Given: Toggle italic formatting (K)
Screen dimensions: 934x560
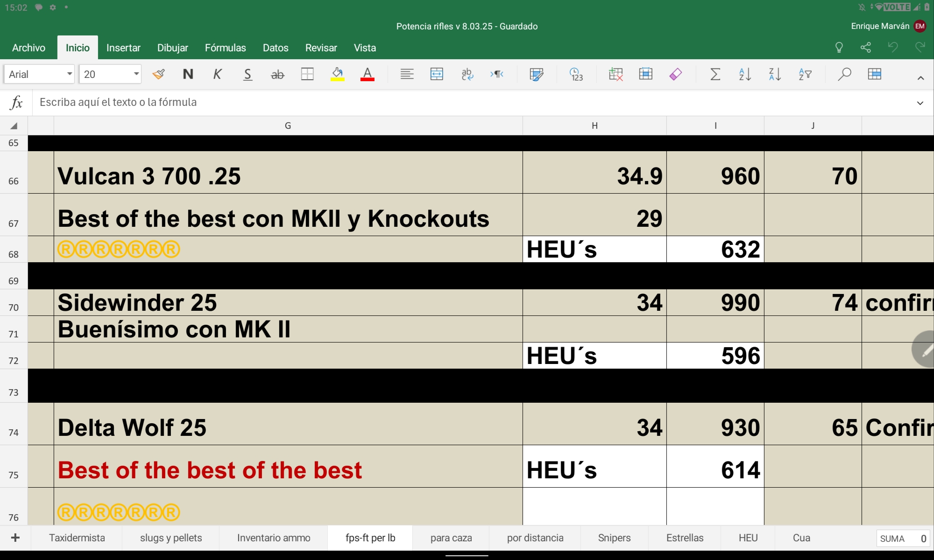Looking at the screenshot, I should [x=217, y=74].
